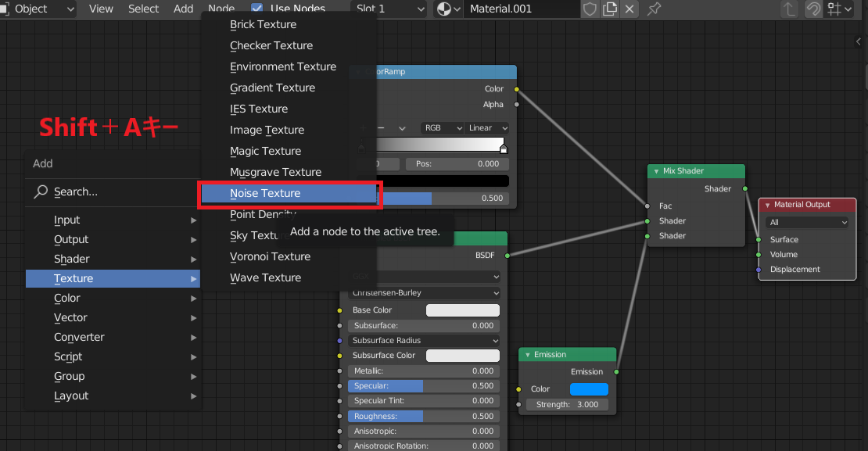Click the Material Output Displacement socket
This screenshot has width=868, height=451.
click(x=759, y=270)
